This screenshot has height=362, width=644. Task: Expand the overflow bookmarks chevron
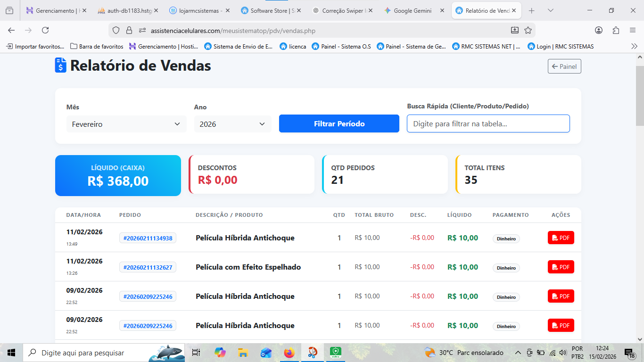pos(634,46)
